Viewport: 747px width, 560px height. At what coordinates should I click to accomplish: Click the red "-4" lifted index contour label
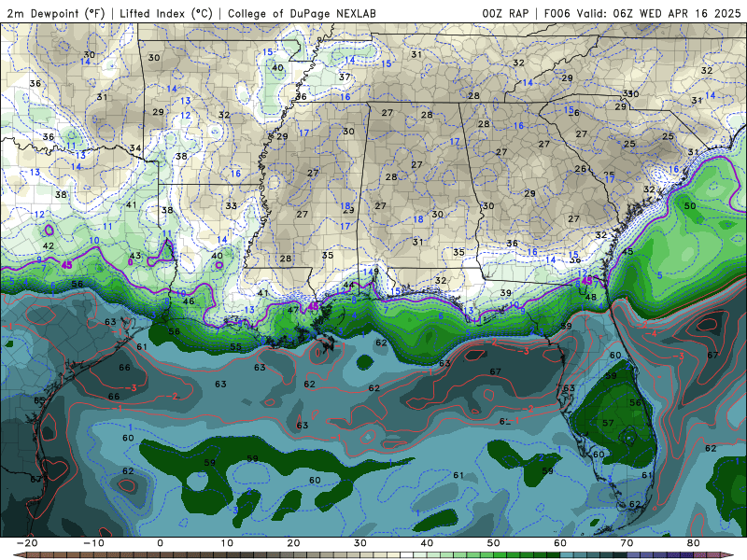653,333
